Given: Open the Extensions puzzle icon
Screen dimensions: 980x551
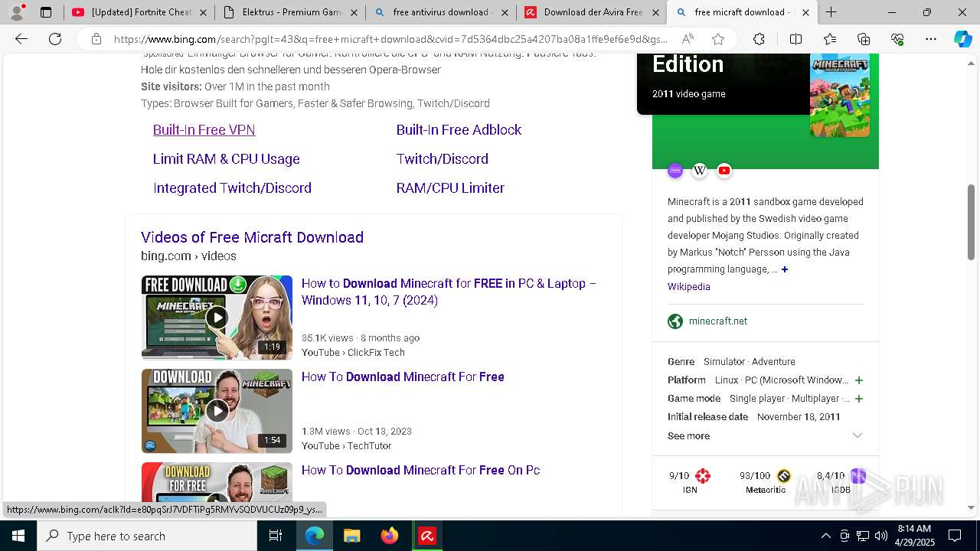Looking at the screenshot, I should [759, 39].
